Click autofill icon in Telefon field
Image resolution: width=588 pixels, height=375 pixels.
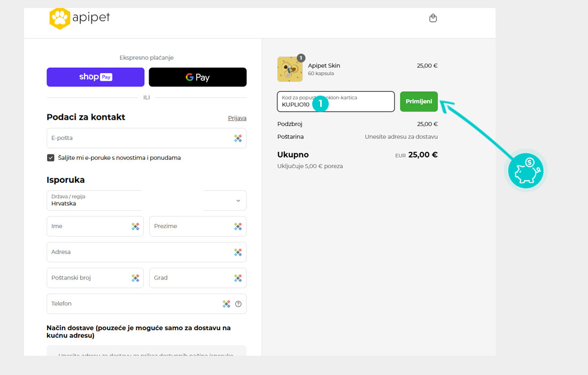tap(226, 304)
